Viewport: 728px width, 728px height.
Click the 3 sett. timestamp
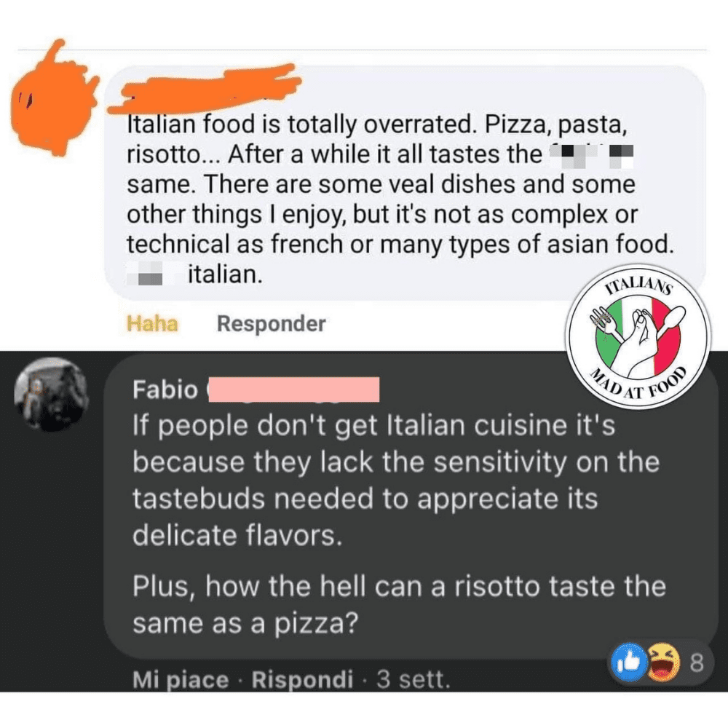[x=414, y=680]
